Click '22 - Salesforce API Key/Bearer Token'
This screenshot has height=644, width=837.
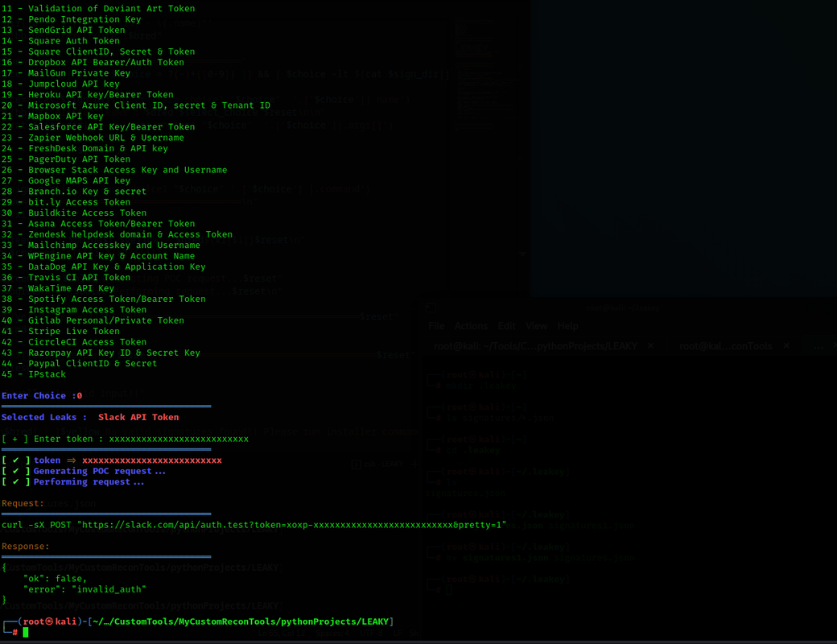(x=98, y=126)
